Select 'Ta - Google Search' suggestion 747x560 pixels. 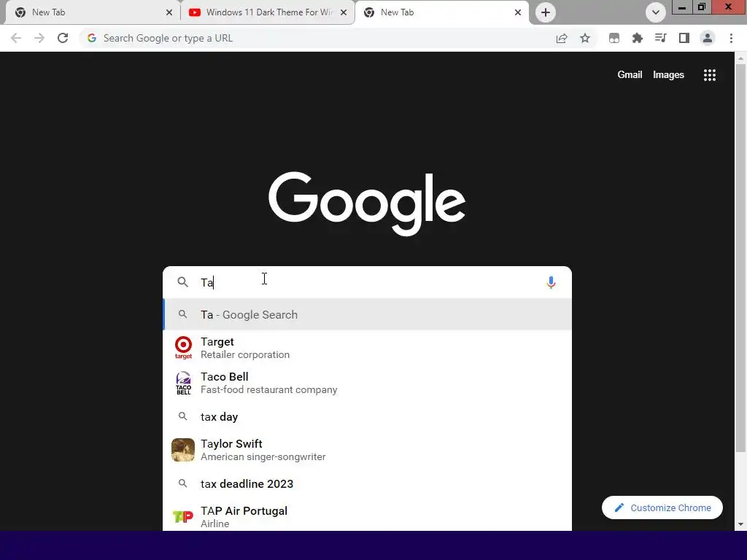[368, 315]
